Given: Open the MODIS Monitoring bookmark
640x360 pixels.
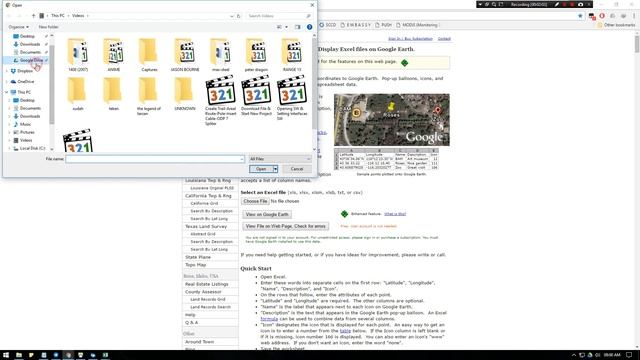Looking at the screenshot, I should (x=417, y=25).
